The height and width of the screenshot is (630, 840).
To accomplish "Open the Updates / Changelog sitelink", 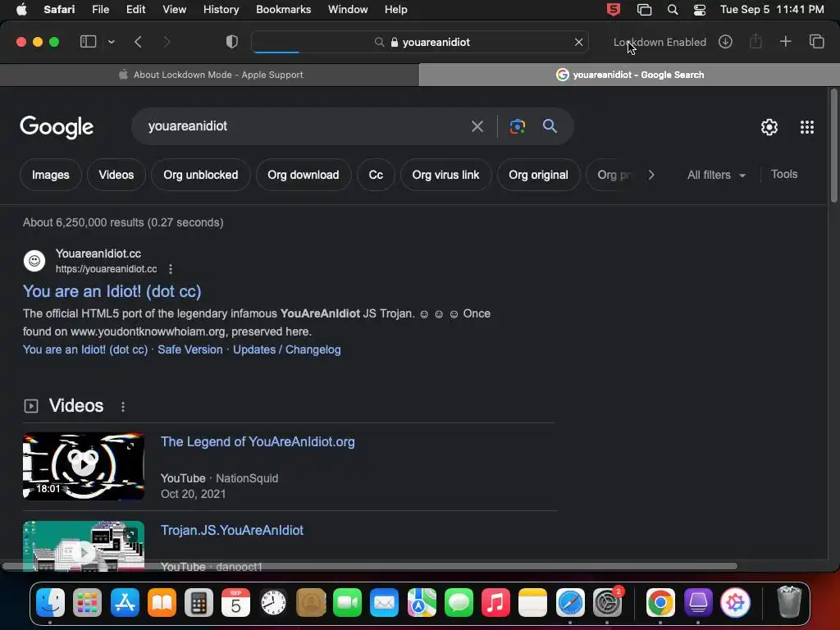I will (286, 349).
